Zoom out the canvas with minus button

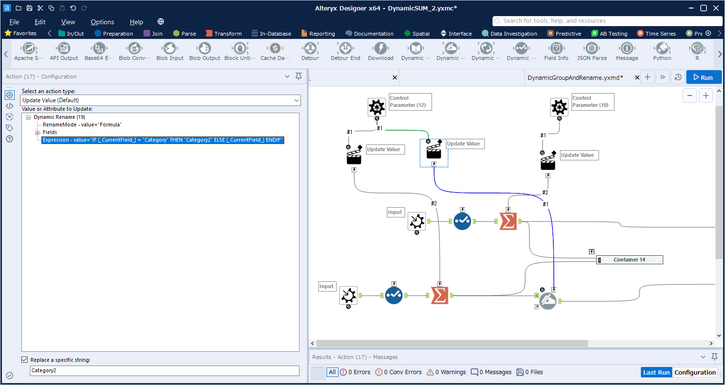690,96
